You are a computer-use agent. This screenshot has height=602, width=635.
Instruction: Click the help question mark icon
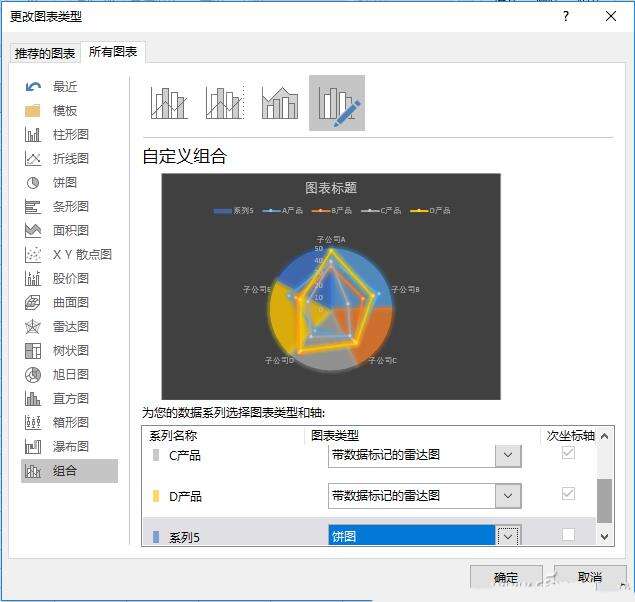click(566, 16)
